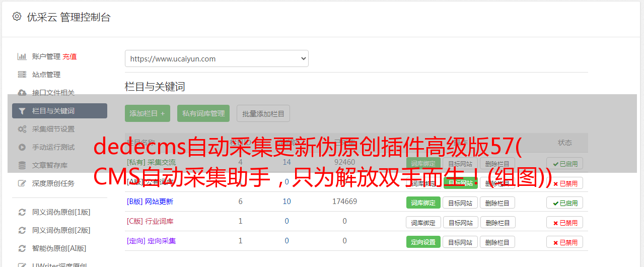Toggle the 已禁用 status in the [A版] row
Screen dimensions: 644x267
565,183
